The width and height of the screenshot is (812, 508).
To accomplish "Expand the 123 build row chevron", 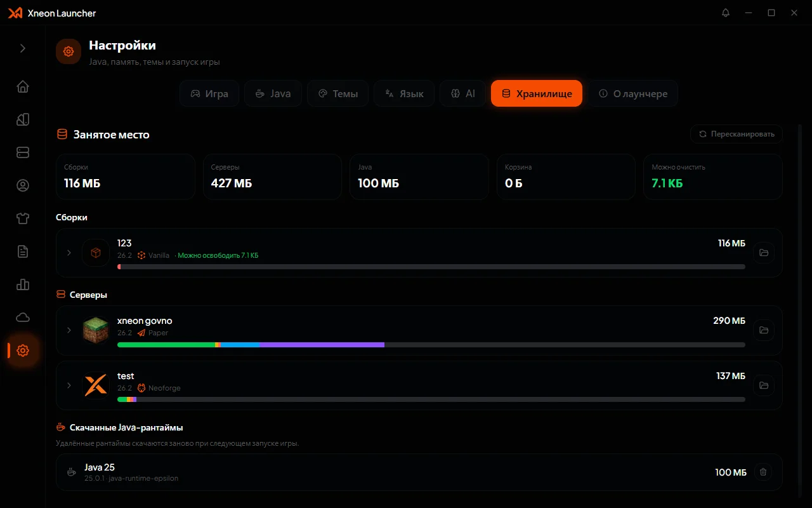I will [x=69, y=253].
